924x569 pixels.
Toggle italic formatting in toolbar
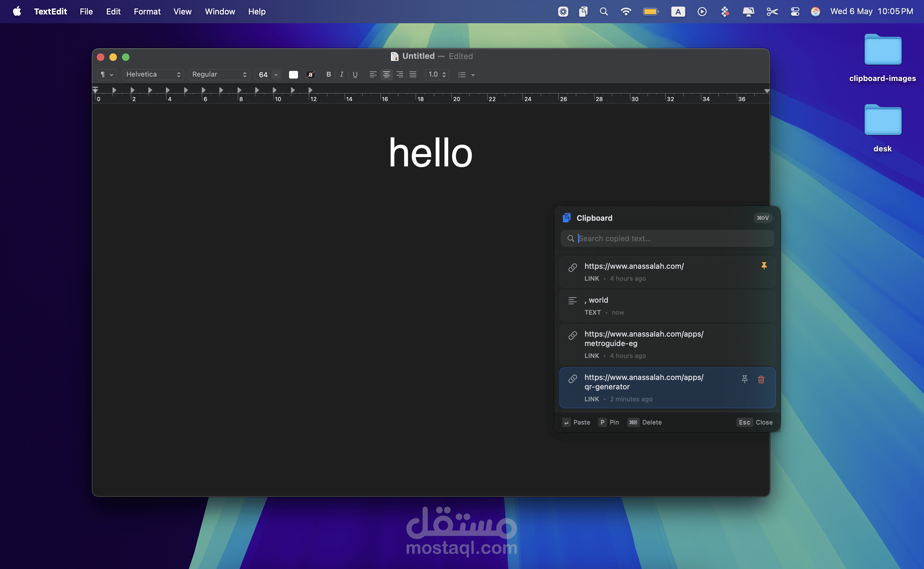pos(342,74)
